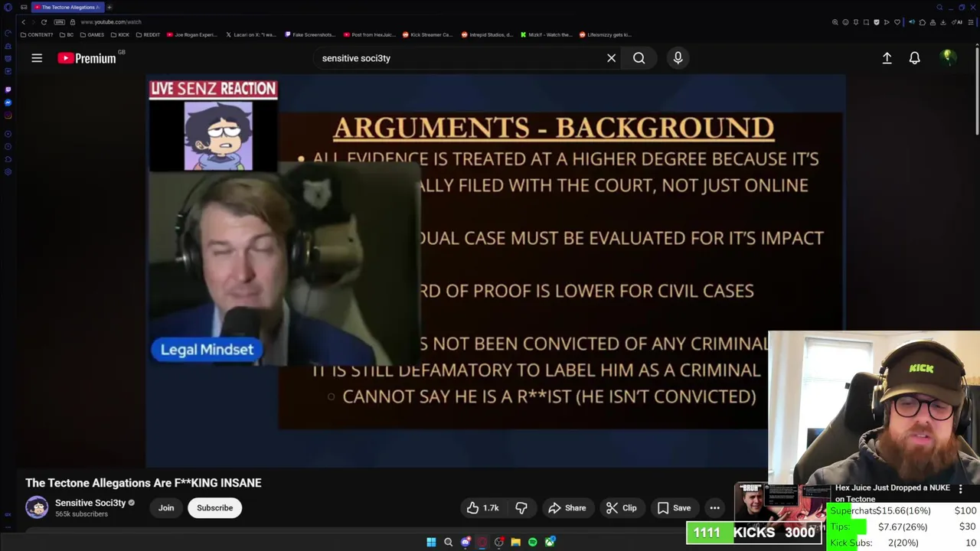Open Spotify from the taskbar
The image size is (980, 551).
pyautogui.click(x=532, y=542)
